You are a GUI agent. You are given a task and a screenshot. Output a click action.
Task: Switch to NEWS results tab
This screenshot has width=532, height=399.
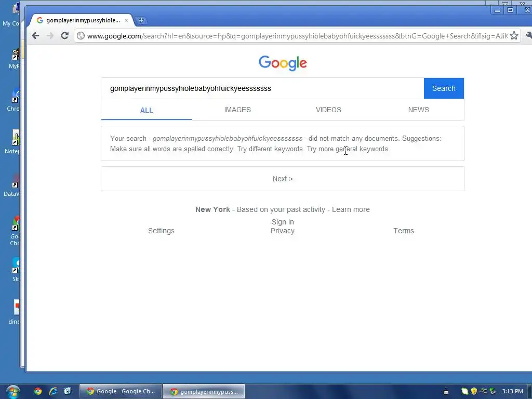[x=418, y=110]
